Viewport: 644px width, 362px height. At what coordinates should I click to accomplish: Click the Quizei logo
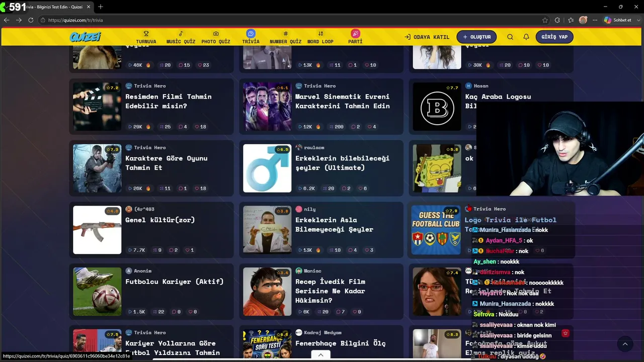click(86, 37)
